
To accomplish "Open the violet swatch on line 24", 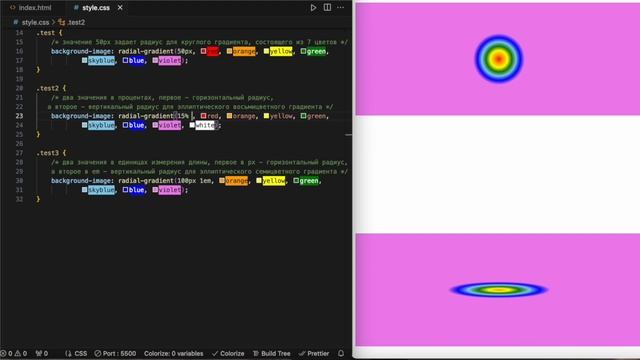I will [x=155, y=125].
